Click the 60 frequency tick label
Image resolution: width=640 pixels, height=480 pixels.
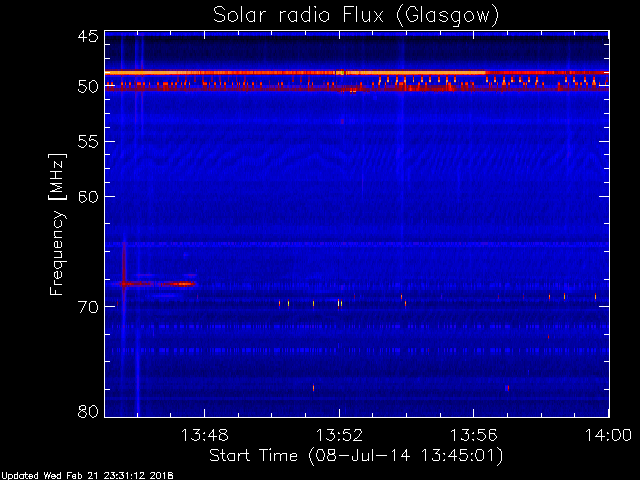coord(88,197)
